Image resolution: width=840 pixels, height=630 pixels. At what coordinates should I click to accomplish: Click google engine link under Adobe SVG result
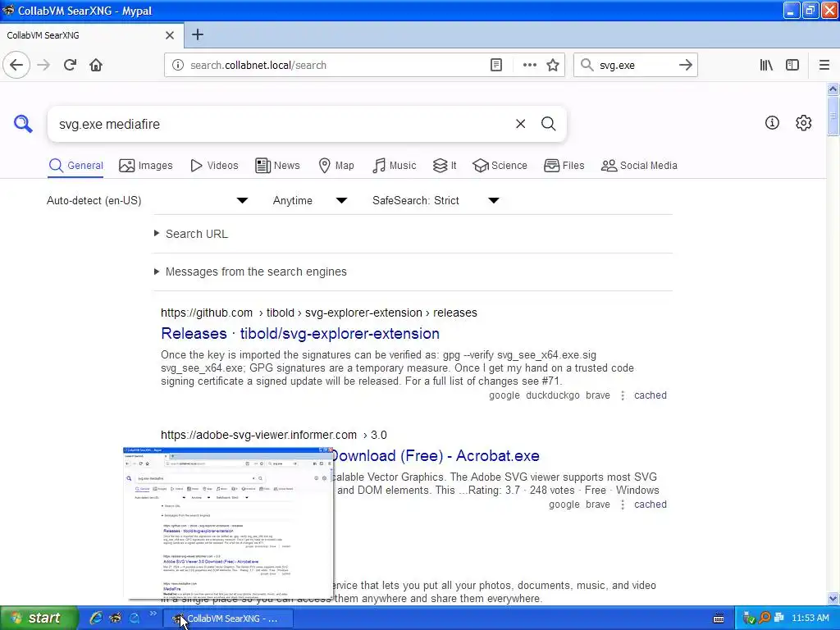click(564, 504)
